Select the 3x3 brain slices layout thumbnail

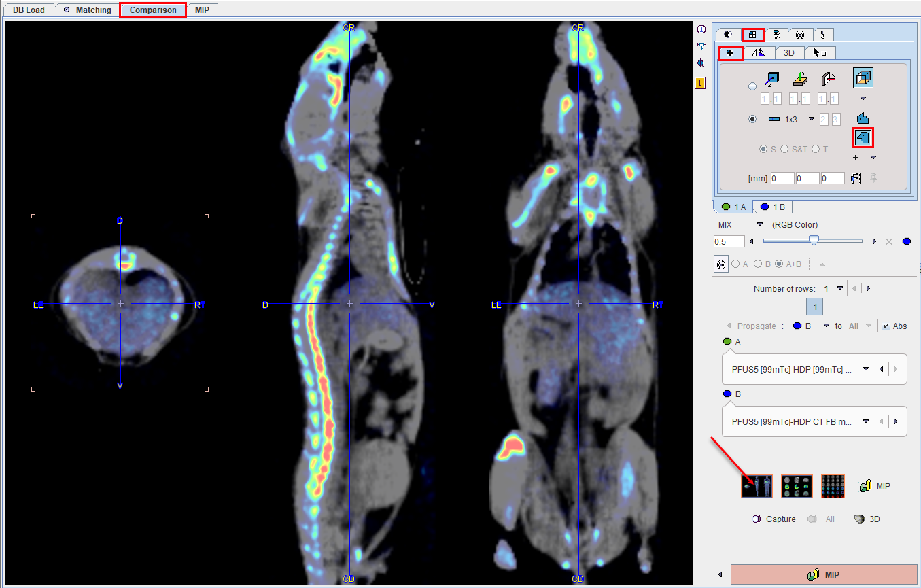pyautogui.click(x=797, y=486)
